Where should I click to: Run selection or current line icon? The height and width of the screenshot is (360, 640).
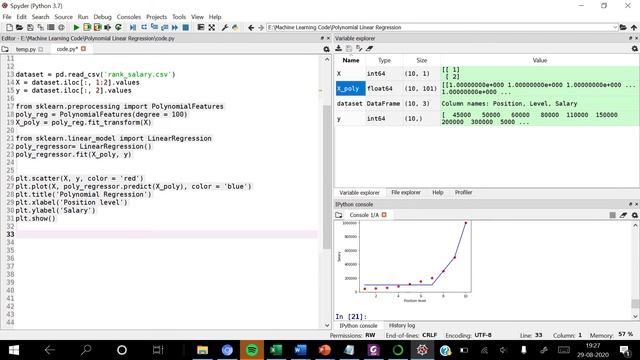point(108,27)
